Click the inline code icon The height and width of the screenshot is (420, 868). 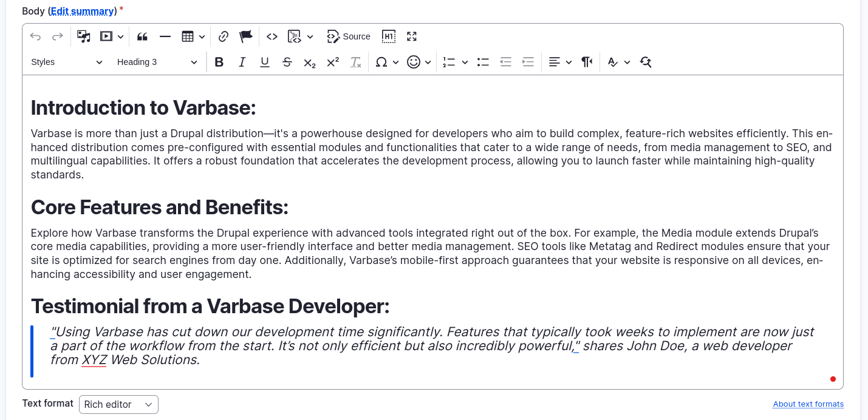pos(272,36)
